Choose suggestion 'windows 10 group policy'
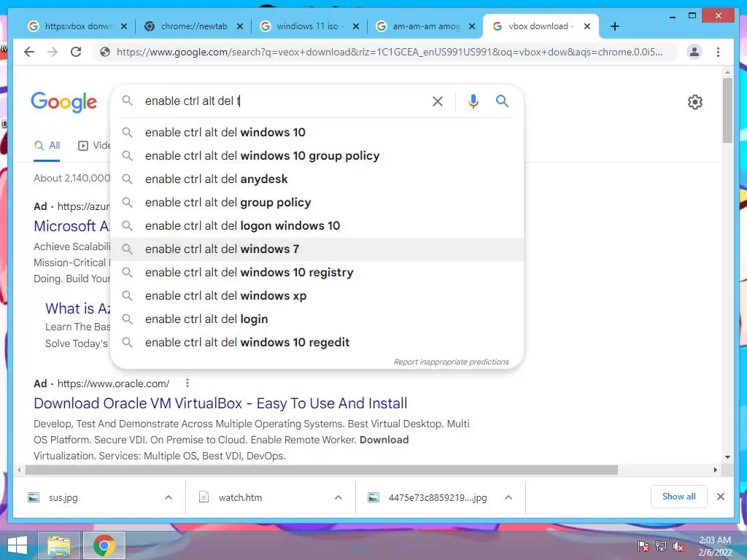 click(317, 156)
